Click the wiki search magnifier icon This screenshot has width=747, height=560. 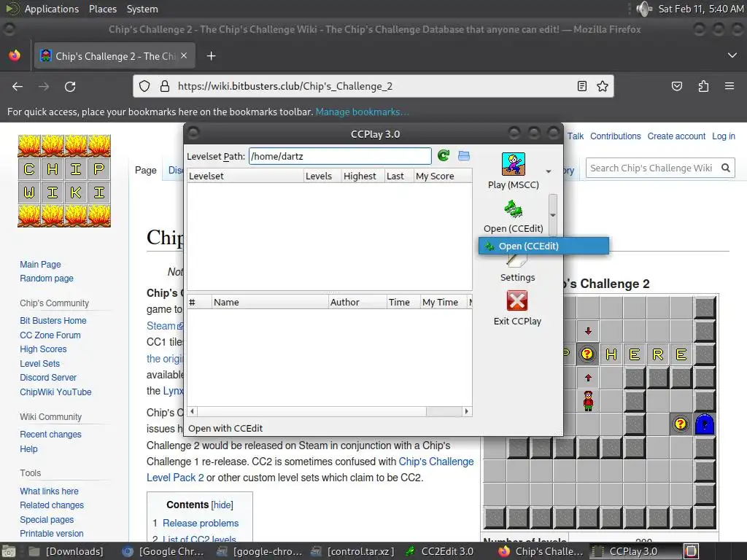point(726,168)
